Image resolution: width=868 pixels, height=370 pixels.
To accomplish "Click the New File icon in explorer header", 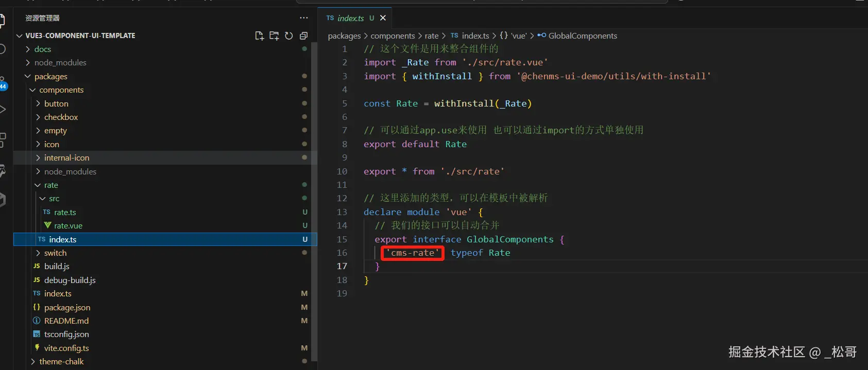I will (259, 36).
